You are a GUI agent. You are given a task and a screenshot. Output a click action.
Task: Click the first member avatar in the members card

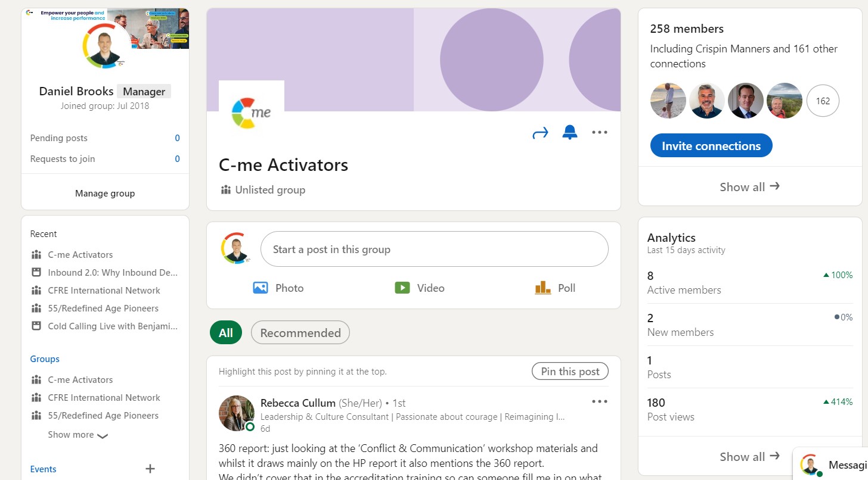(668, 101)
